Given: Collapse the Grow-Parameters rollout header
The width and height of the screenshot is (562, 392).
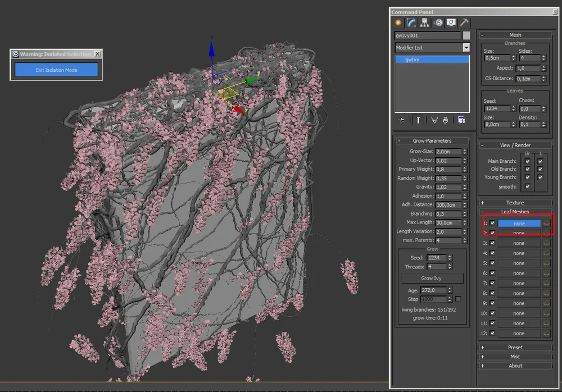Looking at the screenshot, I should tap(432, 140).
